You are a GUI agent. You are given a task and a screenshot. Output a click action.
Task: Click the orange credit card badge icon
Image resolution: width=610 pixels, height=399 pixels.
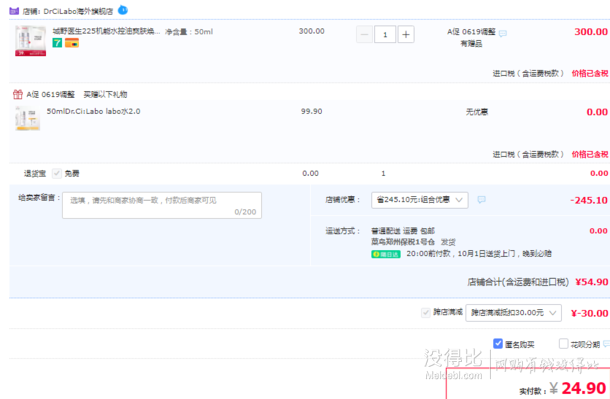click(x=72, y=43)
